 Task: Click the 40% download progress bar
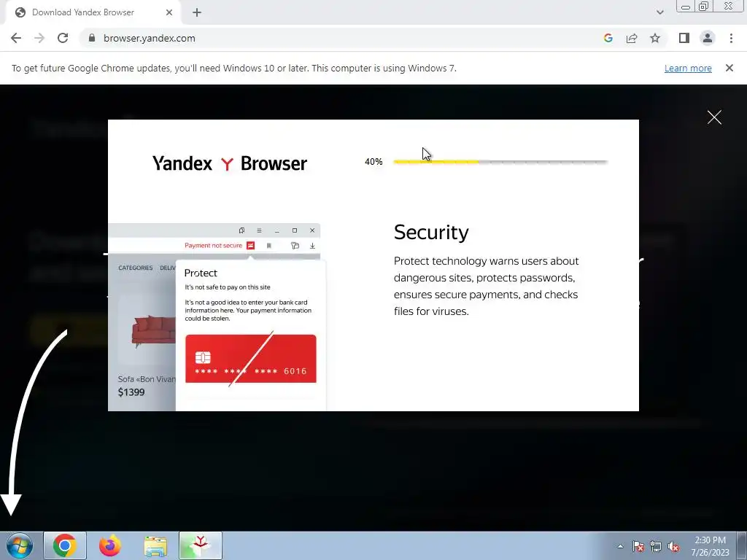tap(500, 162)
